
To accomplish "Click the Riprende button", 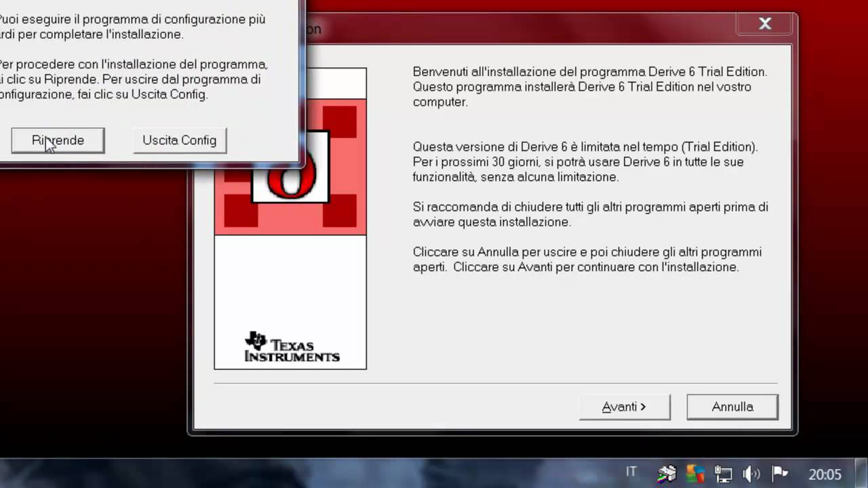I will pos(58,140).
